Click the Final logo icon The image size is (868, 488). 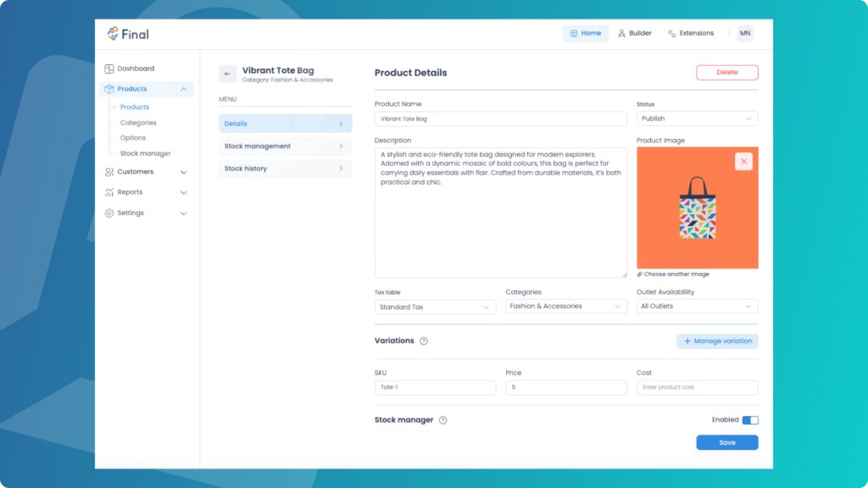[x=113, y=34]
